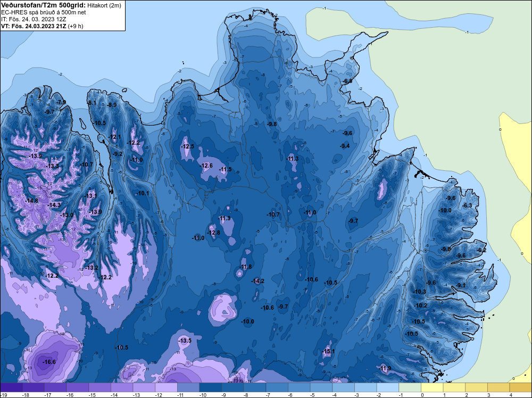Click the -11.8 temperature value on the map
532x398 pixels.
246,267
